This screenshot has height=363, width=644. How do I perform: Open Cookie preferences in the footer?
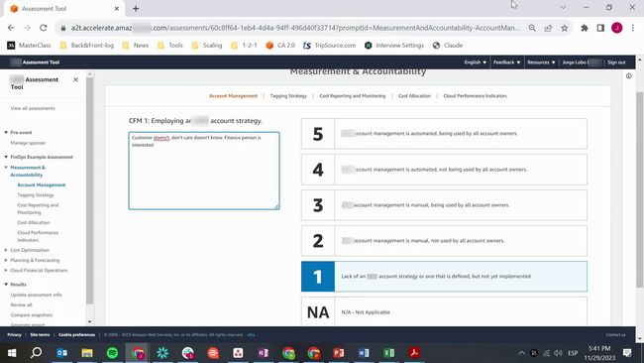coord(77,334)
